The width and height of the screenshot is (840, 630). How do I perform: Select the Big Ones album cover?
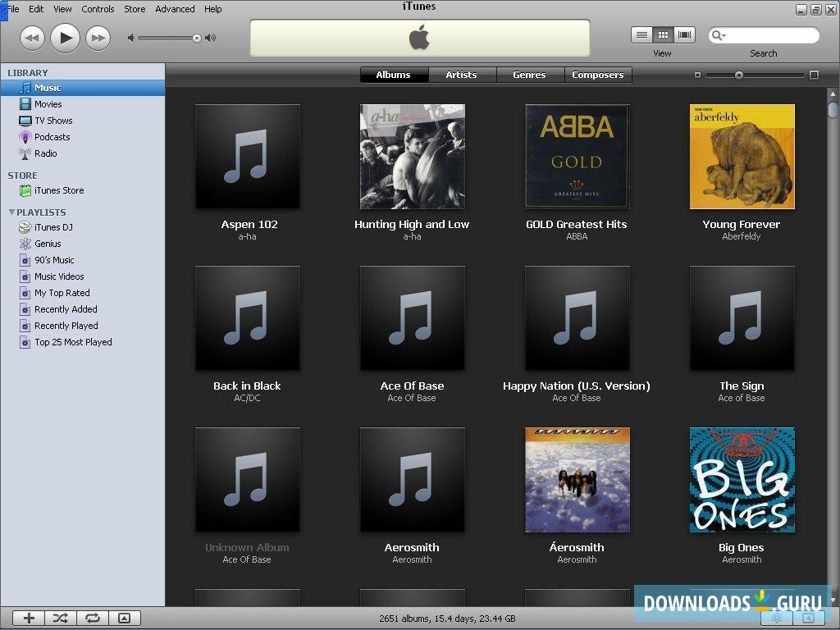pyautogui.click(x=742, y=479)
